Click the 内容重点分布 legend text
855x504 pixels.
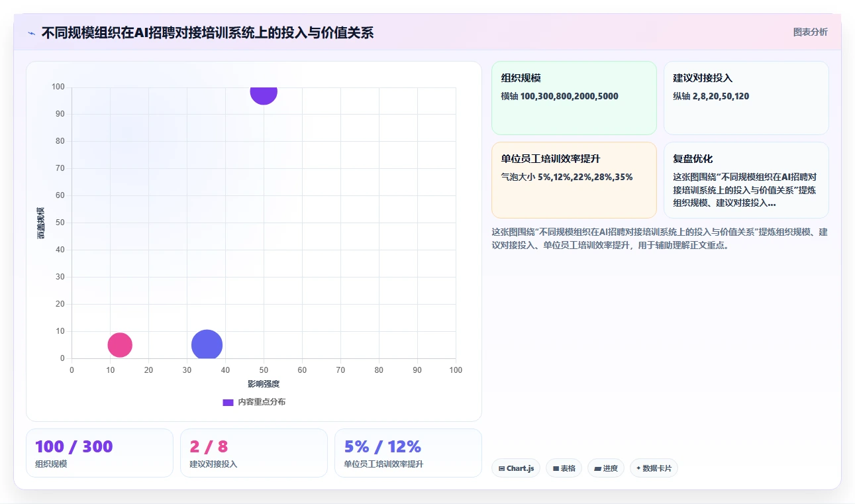pos(262,402)
